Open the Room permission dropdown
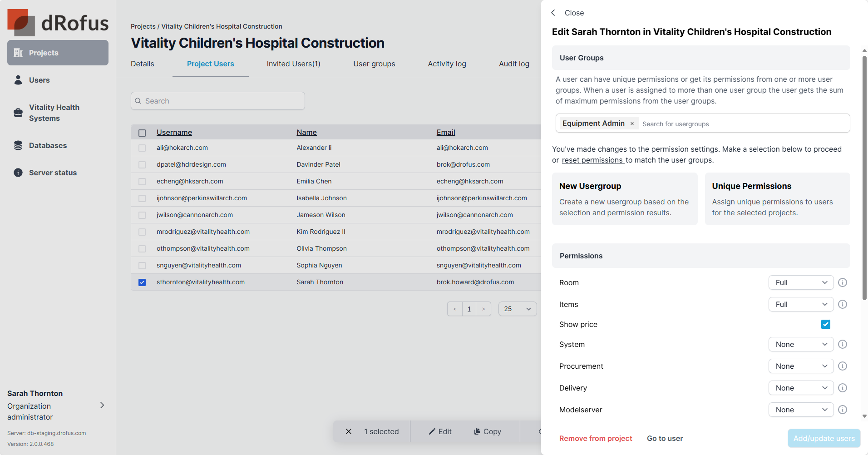The image size is (868, 455). coord(801,282)
